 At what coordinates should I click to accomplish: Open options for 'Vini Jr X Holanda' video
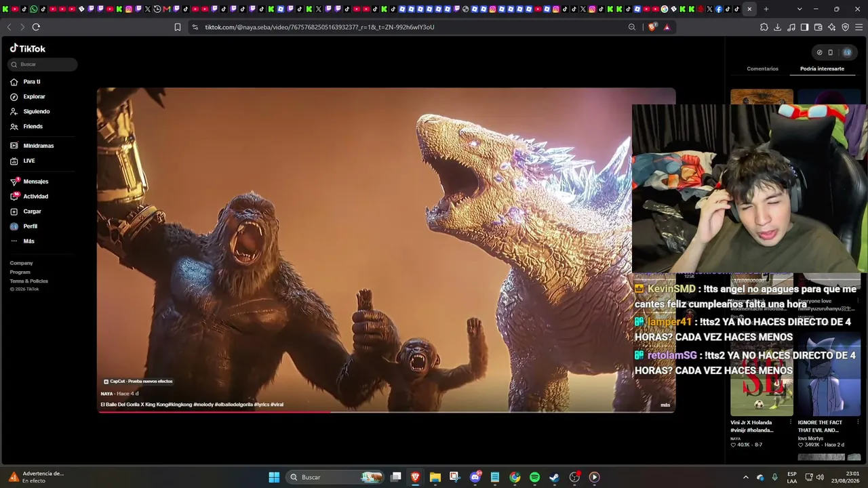[791, 422]
